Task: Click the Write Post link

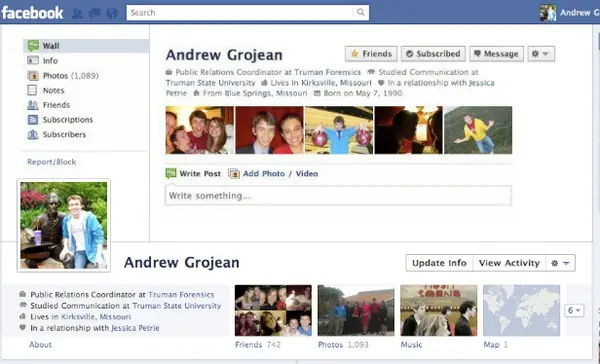Action: [200, 174]
